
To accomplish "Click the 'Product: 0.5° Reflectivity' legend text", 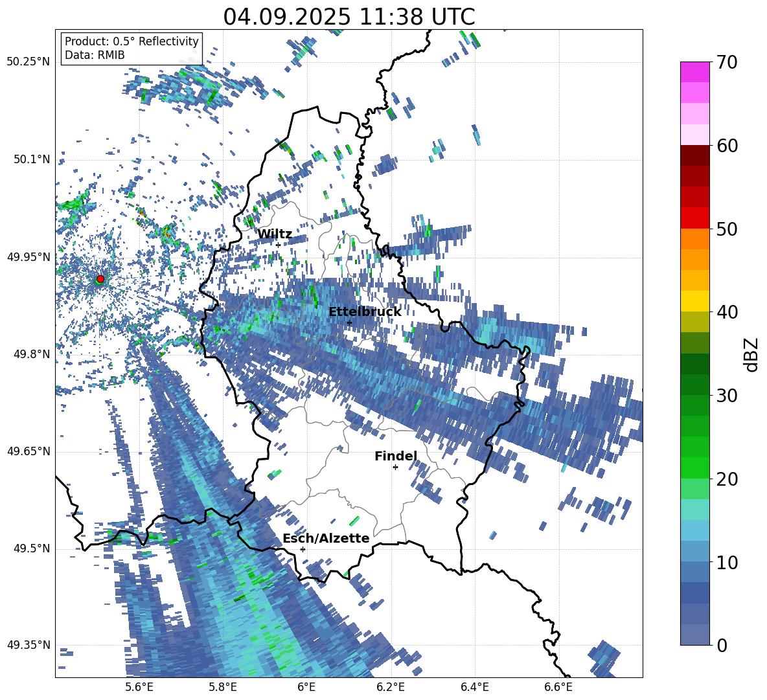I will pyautogui.click(x=132, y=41).
